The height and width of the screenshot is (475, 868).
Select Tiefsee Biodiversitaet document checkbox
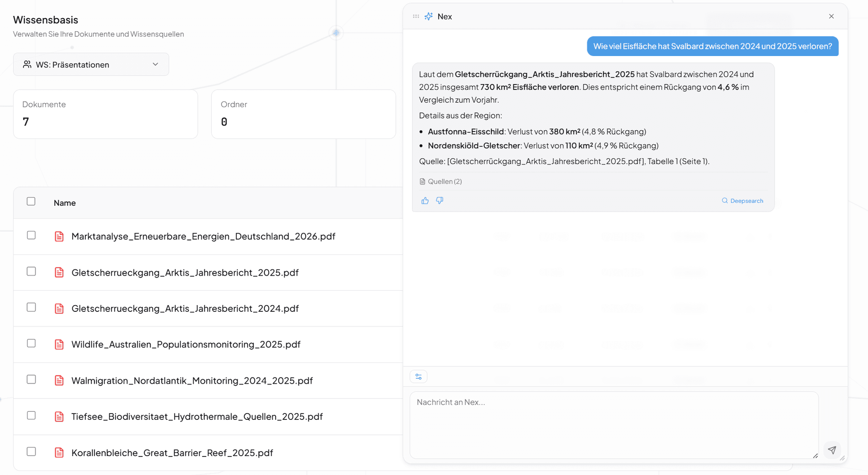pos(31,415)
